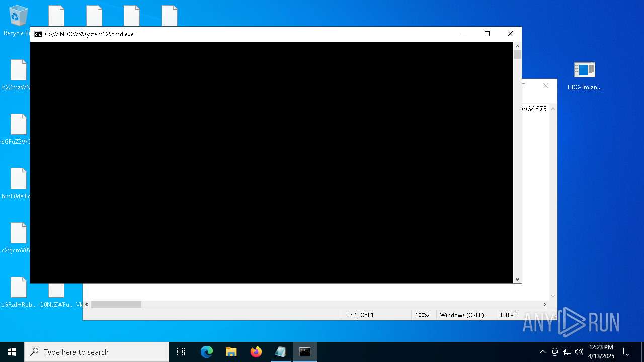The height and width of the screenshot is (362, 644).
Task: Click cmd.exe scrollbar up arrow
Action: [517, 46]
